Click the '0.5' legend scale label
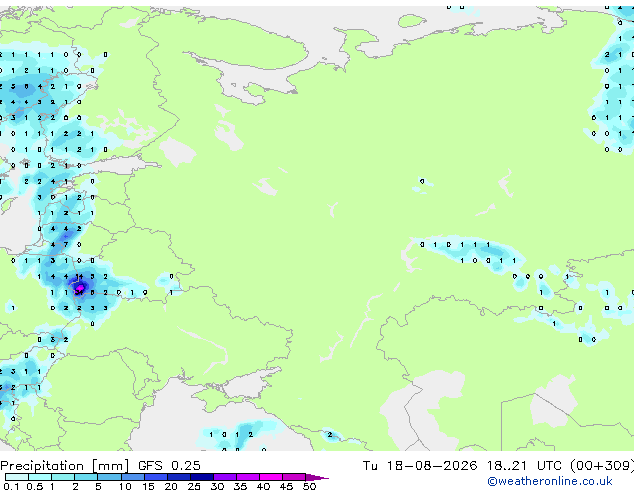The height and width of the screenshot is (490, 634). [34, 486]
